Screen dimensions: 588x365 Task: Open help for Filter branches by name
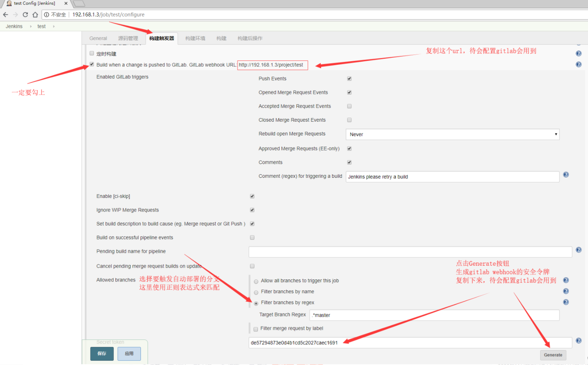point(566,291)
